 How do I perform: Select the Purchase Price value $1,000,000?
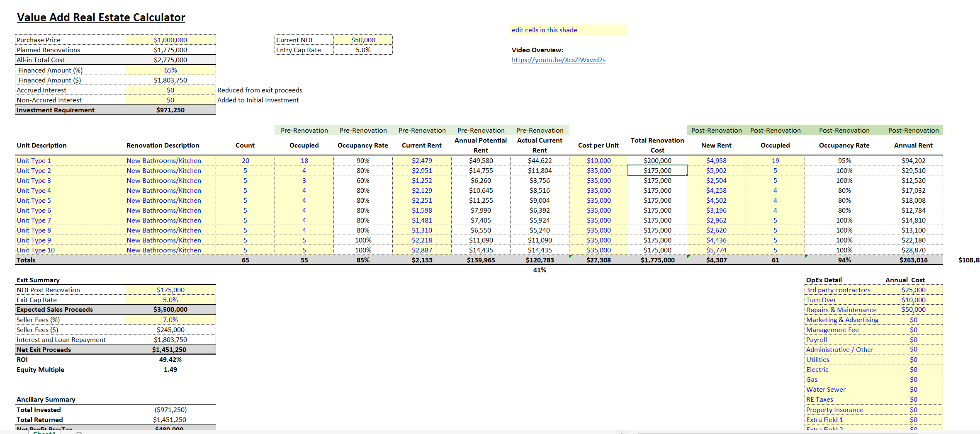pos(170,40)
